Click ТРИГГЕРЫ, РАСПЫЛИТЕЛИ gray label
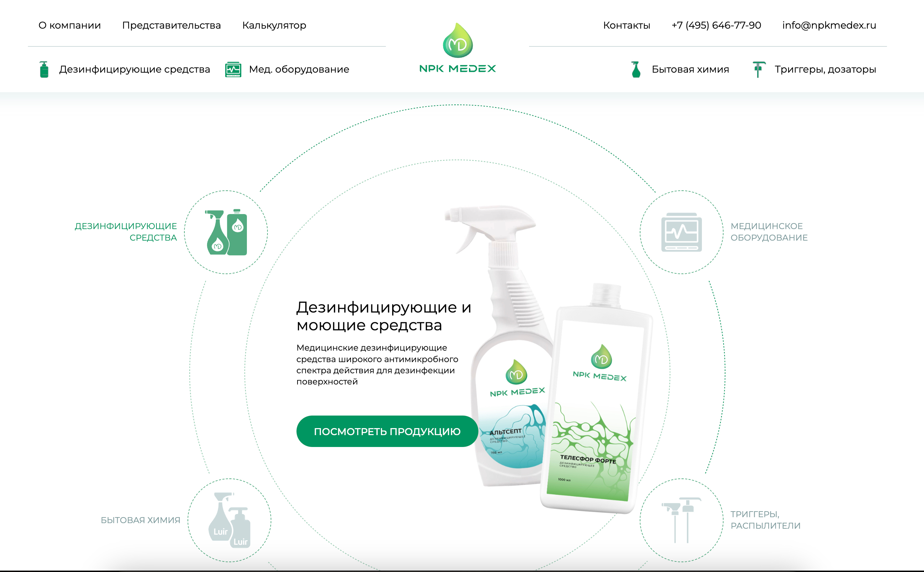This screenshot has height=572, width=924. pos(765,520)
